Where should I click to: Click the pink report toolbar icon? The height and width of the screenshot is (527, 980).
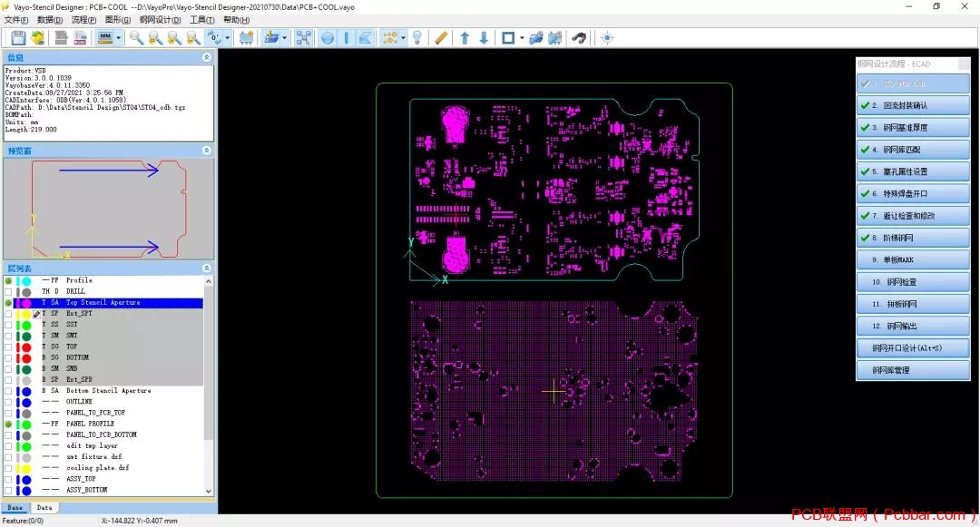[81, 38]
